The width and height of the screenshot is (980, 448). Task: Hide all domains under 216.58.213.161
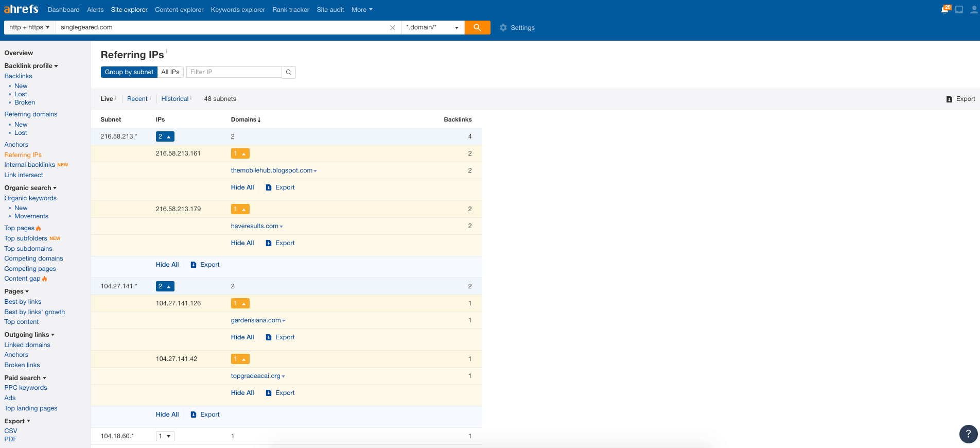pyautogui.click(x=242, y=187)
